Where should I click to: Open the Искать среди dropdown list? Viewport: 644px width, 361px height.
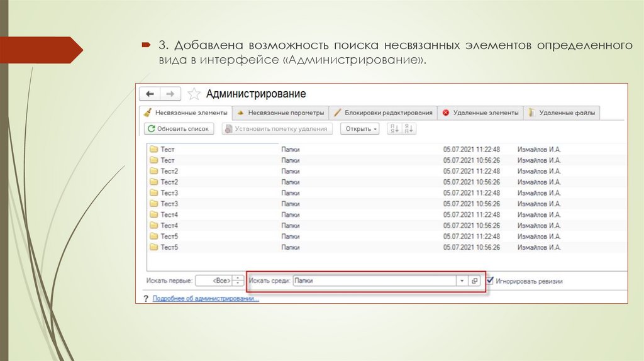pos(462,281)
